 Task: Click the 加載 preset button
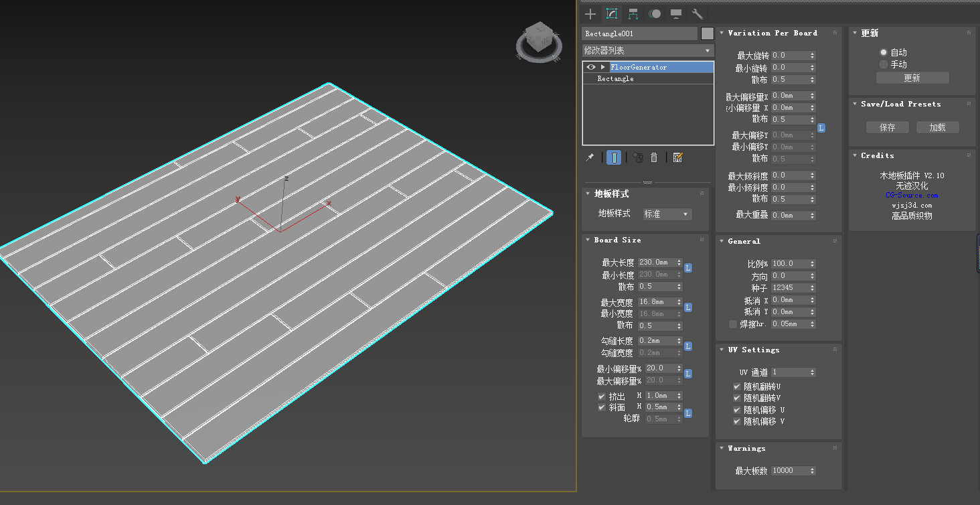(936, 127)
